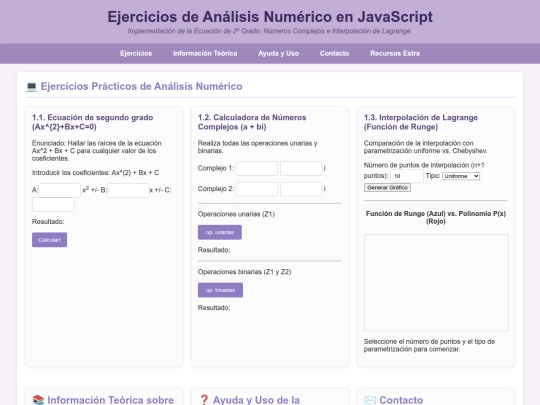The image size is (540, 405).
Task: Focus coefficient A input field
Action: 60,190
